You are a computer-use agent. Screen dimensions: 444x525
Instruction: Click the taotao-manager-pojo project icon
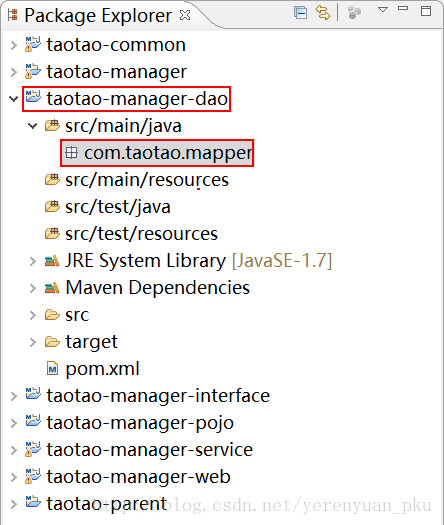click(x=33, y=421)
